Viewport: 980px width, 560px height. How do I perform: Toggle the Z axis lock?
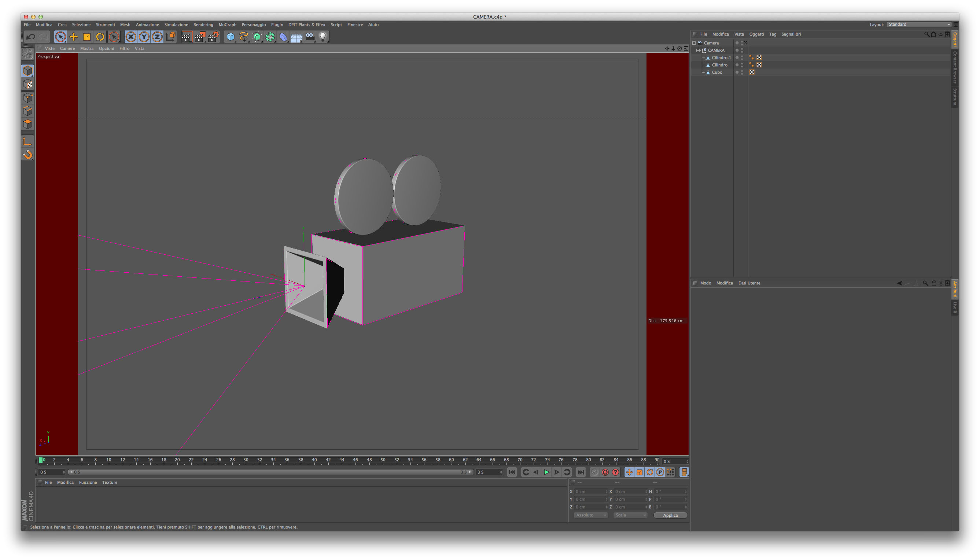click(x=157, y=37)
